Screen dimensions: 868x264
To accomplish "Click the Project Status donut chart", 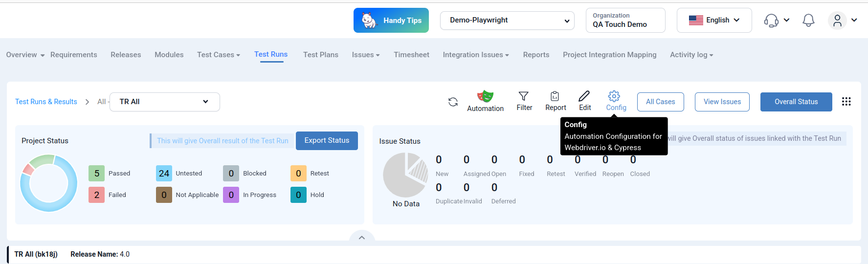I will point(49,183).
